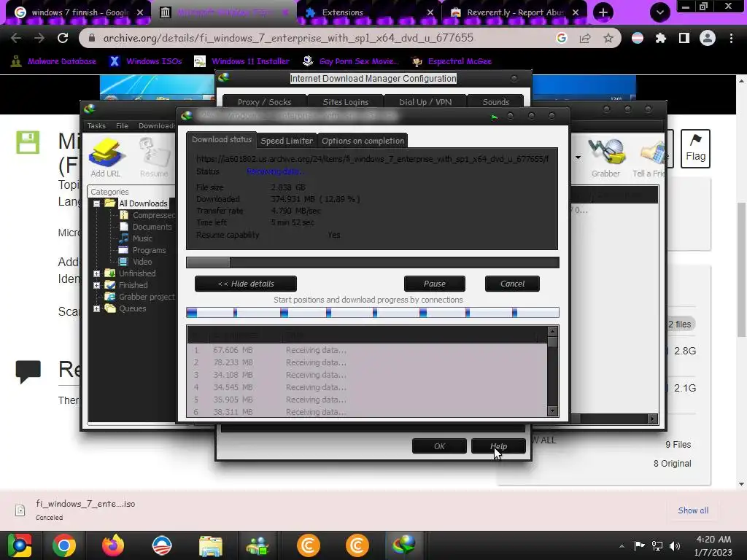Open the Windows 11 Installer bookmark
The image size is (747, 560).
coord(242,61)
